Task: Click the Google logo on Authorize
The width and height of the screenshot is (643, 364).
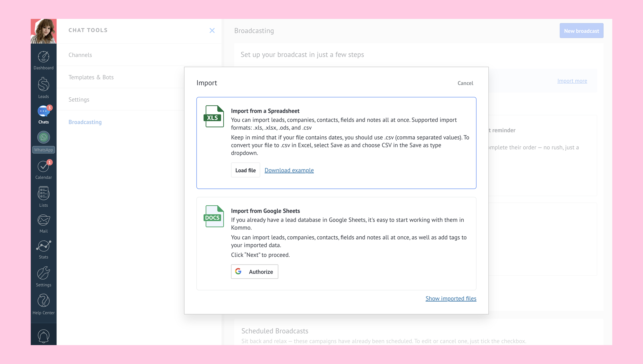Action: (x=238, y=271)
